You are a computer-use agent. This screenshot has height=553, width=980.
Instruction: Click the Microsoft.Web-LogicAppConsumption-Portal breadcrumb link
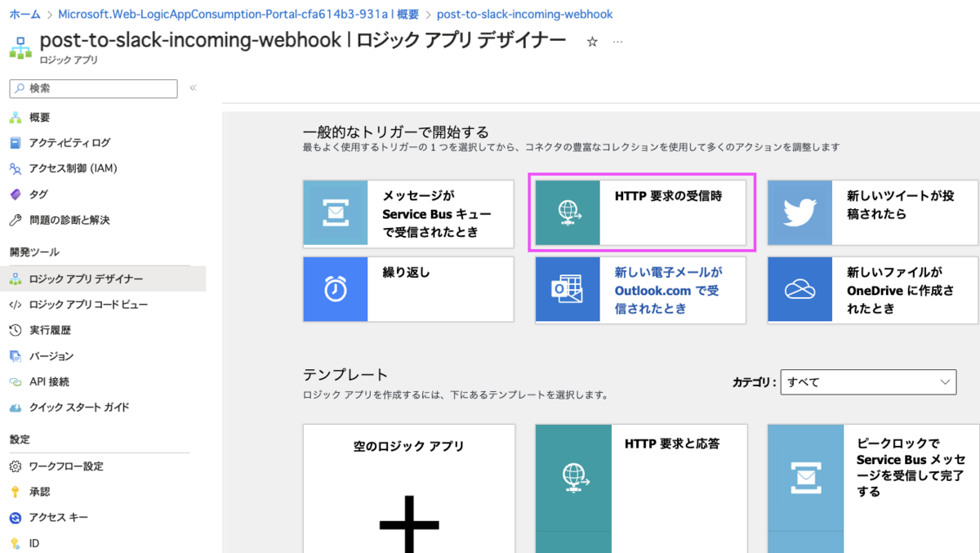click(238, 15)
